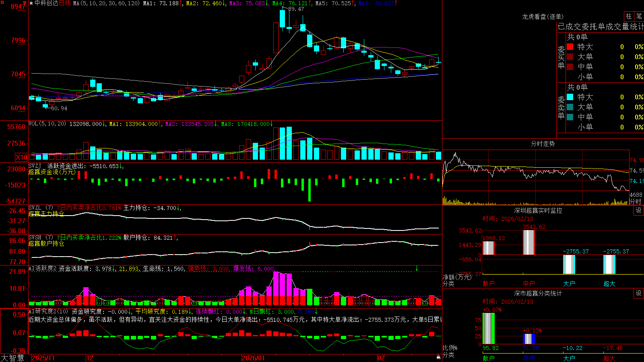Click the red 特大 buy order swatch
This screenshot has width=644, height=362.
(x=570, y=47)
